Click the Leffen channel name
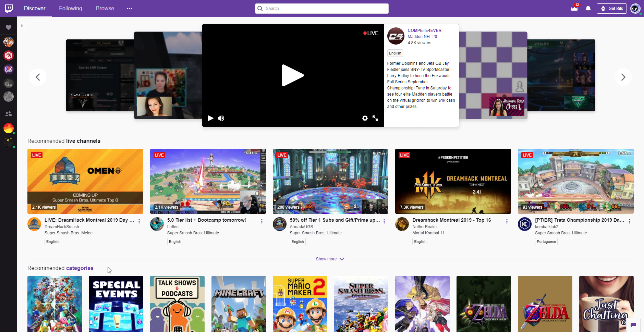The width and height of the screenshot is (644, 332). pos(173,227)
